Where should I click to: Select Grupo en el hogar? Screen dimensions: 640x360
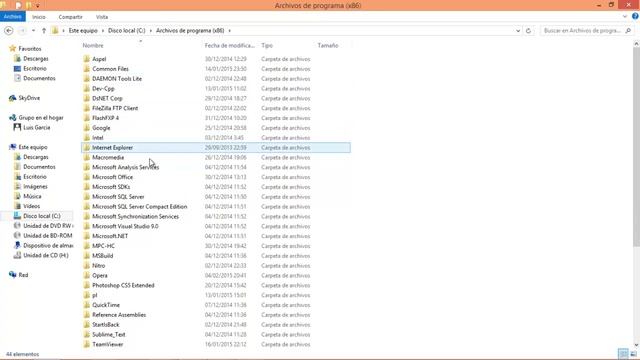41,118
